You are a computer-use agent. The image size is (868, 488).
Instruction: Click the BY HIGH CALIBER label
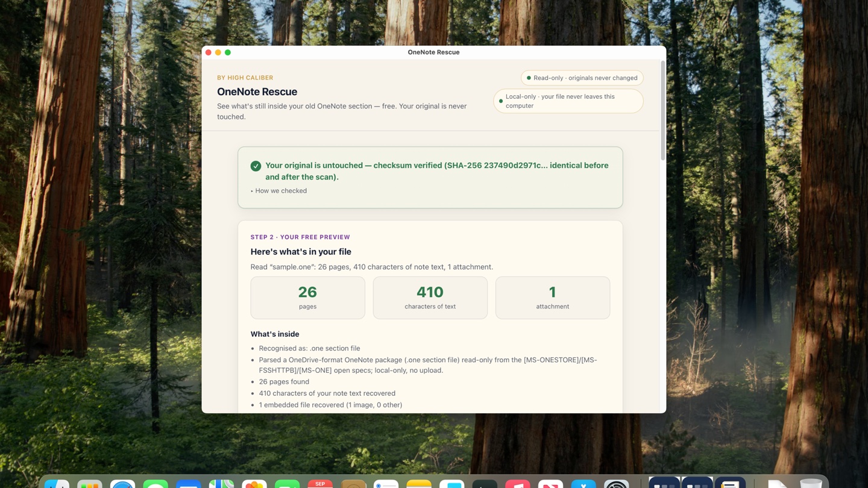[245, 78]
